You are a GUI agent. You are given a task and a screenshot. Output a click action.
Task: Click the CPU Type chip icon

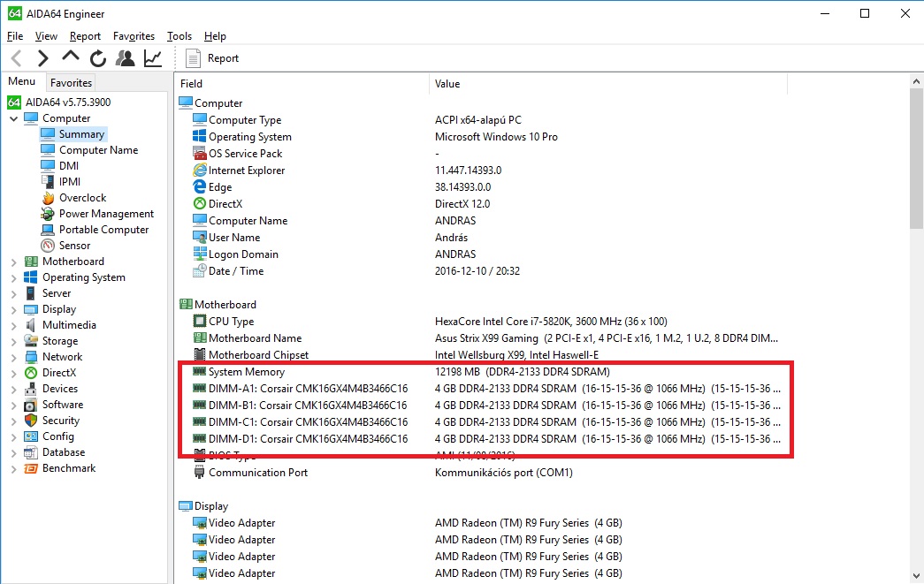pos(200,322)
